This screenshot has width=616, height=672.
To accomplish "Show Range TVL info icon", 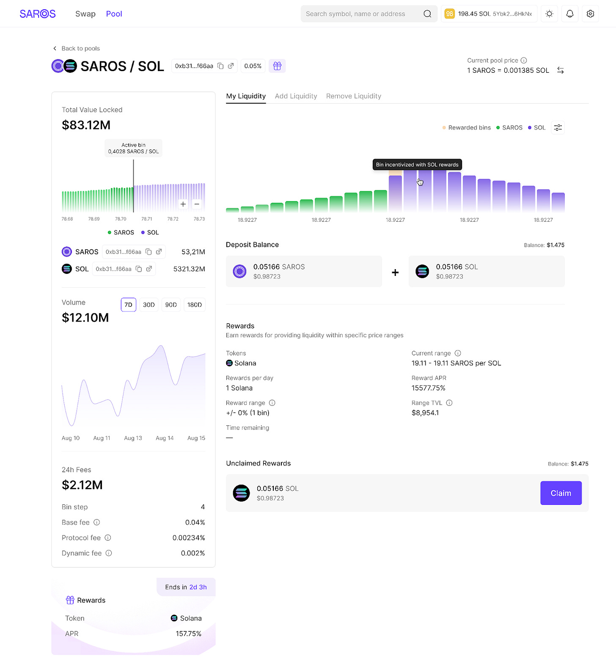I will click(x=449, y=403).
